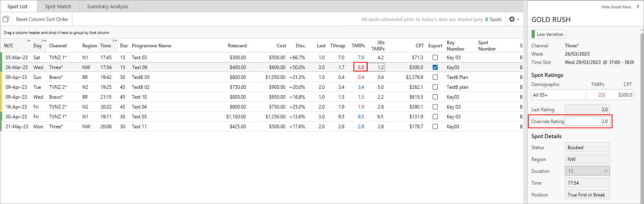Open the Summary Analysis tab

(107, 6)
